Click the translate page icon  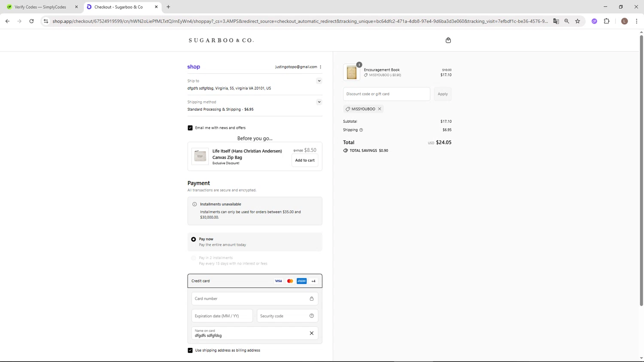pos(556,21)
